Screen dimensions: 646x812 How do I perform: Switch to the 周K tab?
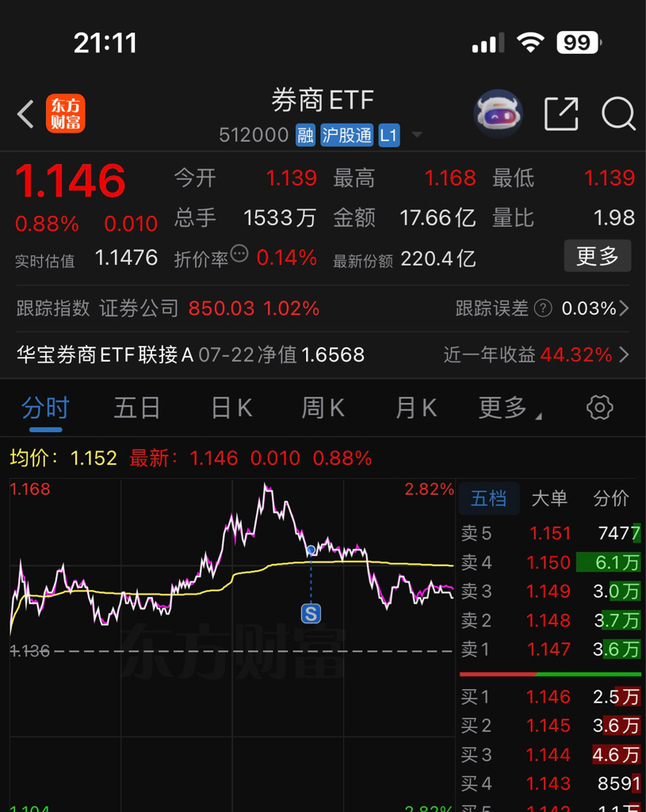tap(323, 408)
